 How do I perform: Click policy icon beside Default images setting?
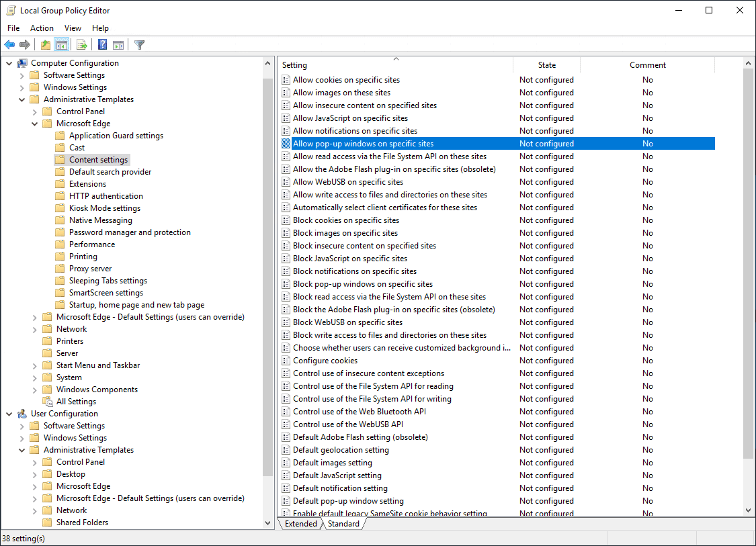[x=286, y=463]
